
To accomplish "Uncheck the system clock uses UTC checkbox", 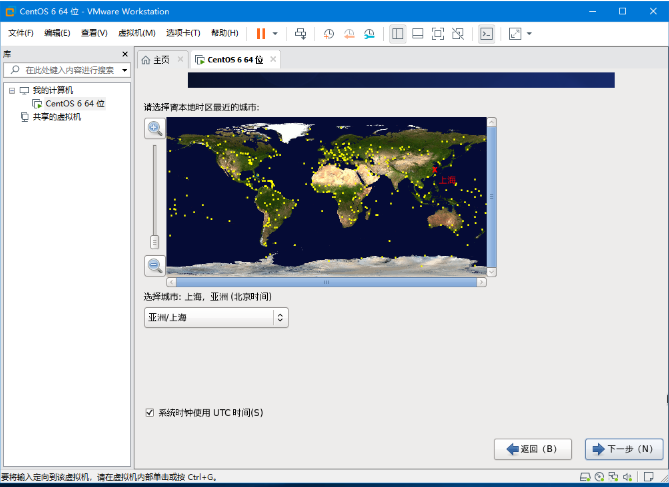I will click(x=150, y=412).
